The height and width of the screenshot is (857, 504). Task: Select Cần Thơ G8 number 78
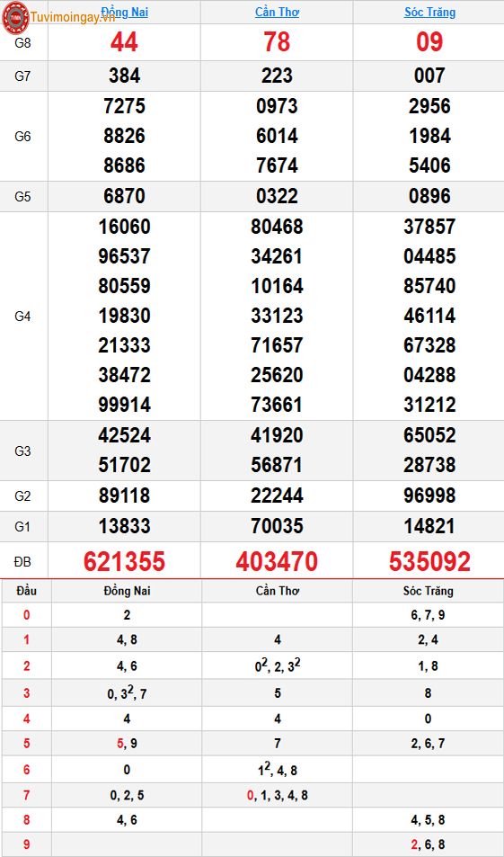coord(277,42)
